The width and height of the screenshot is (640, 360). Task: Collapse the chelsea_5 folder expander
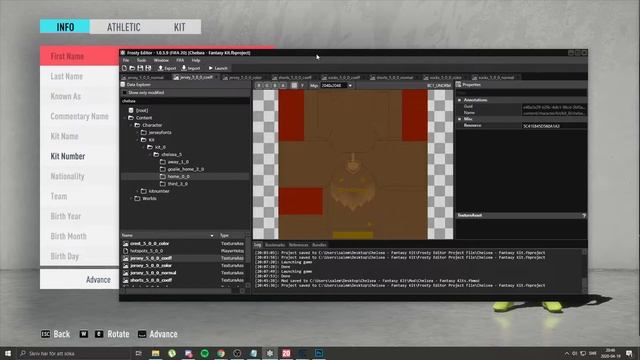[150, 154]
